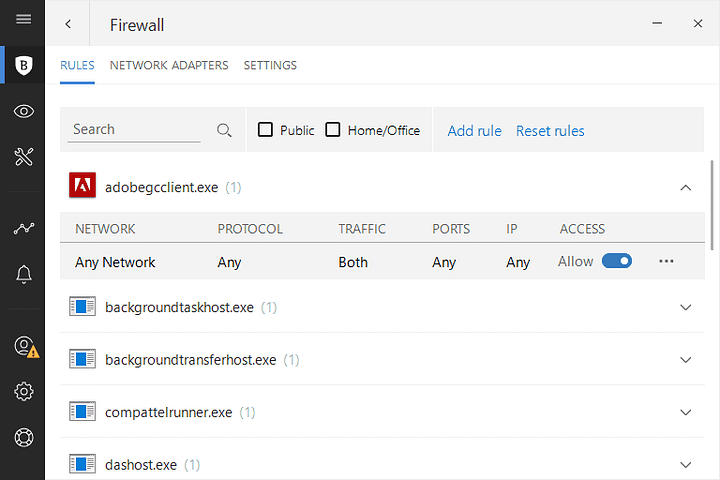Check the Home/Office filter checkbox
Screen dimensions: 720x480
point(332,130)
